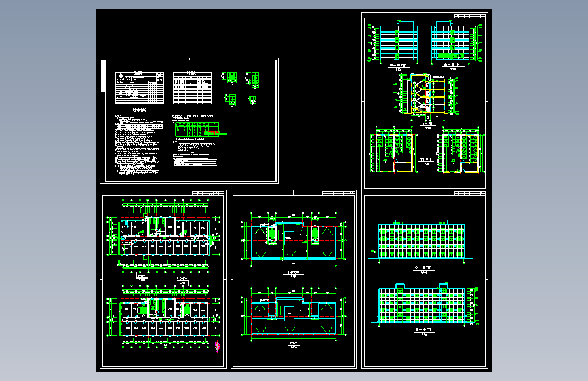This screenshot has width=588, height=381.
Task: Select the tall green window detail with the lower panel
Action: tap(253, 80)
